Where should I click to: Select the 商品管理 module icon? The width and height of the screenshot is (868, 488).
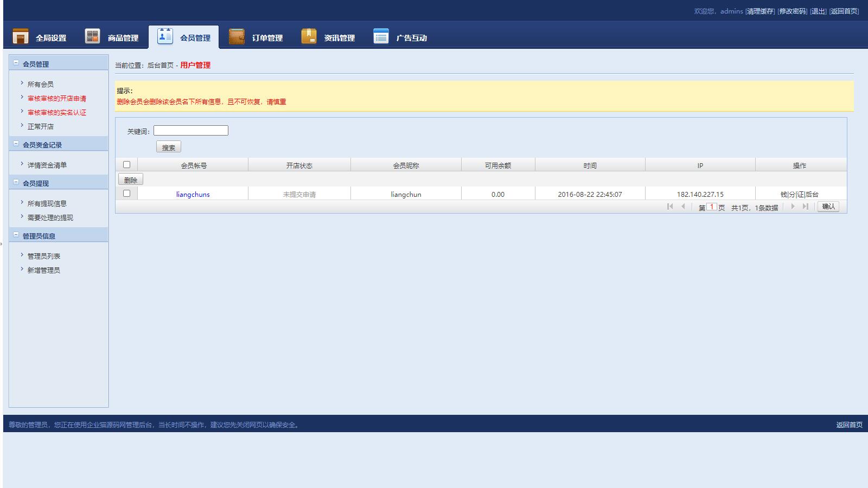point(92,36)
